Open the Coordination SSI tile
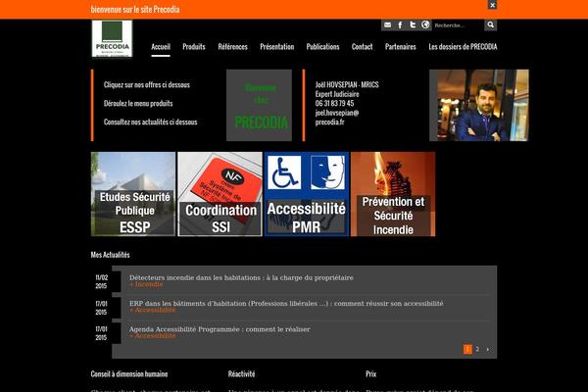 (x=220, y=194)
